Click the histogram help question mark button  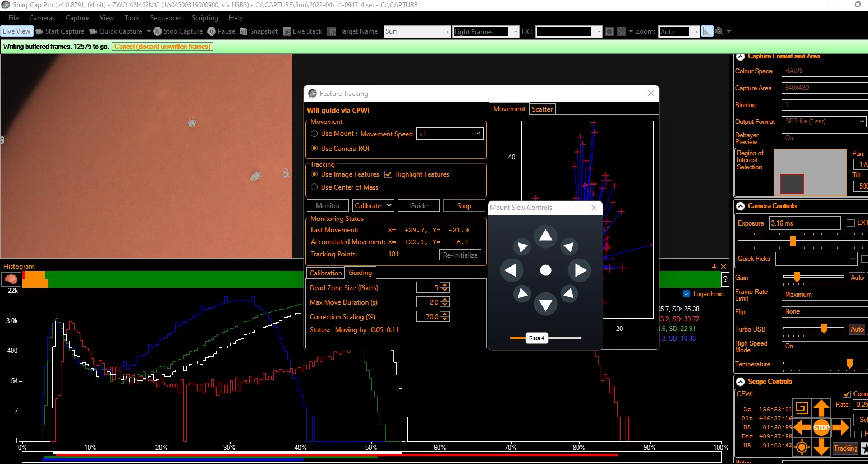pyautogui.click(x=725, y=279)
